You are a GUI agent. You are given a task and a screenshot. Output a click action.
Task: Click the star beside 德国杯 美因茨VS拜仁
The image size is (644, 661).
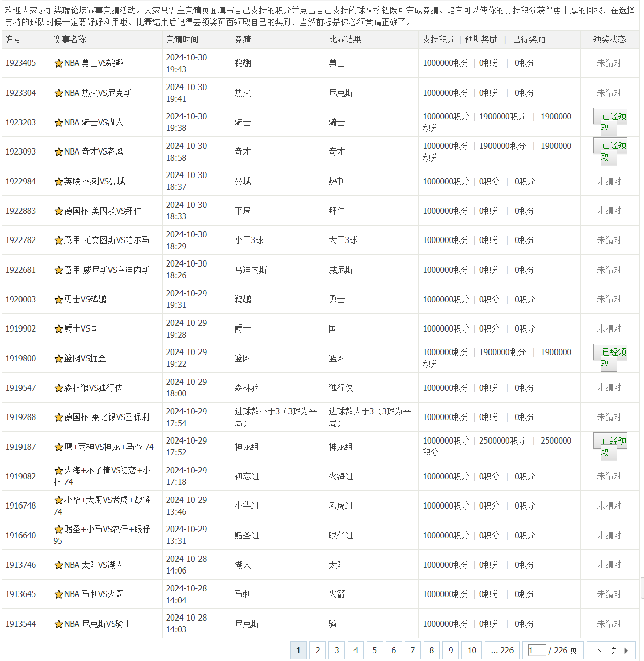click(58, 211)
